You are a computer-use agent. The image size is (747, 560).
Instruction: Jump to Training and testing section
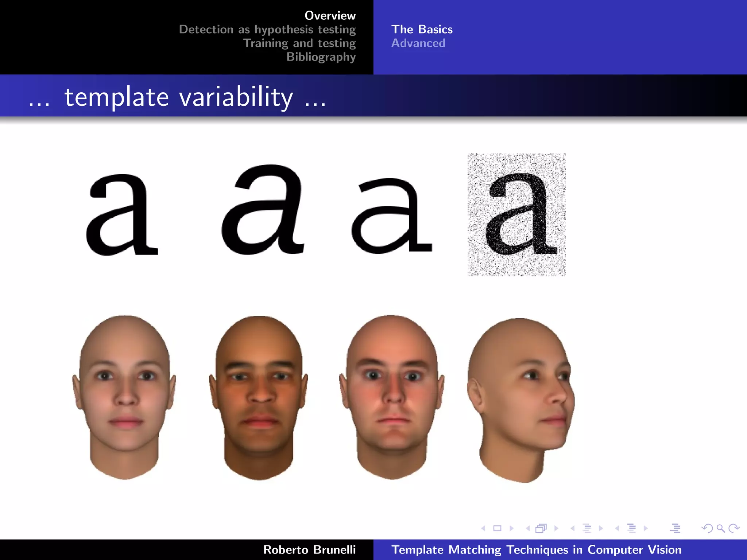[x=299, y=43]
